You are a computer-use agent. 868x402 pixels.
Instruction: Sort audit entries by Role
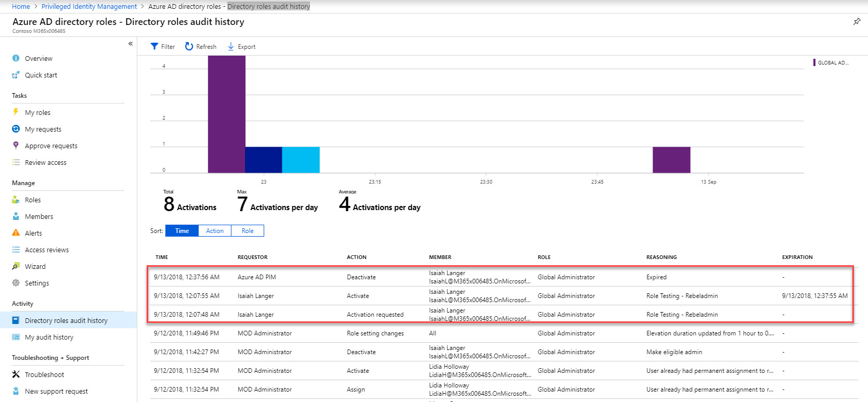tap(248, 231)
